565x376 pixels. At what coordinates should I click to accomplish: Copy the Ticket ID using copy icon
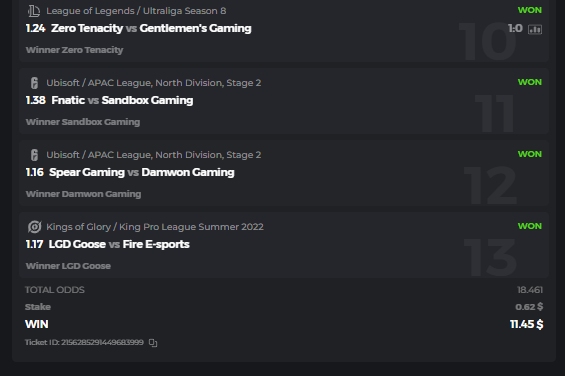pyautogui.click(x=153, y=342)
